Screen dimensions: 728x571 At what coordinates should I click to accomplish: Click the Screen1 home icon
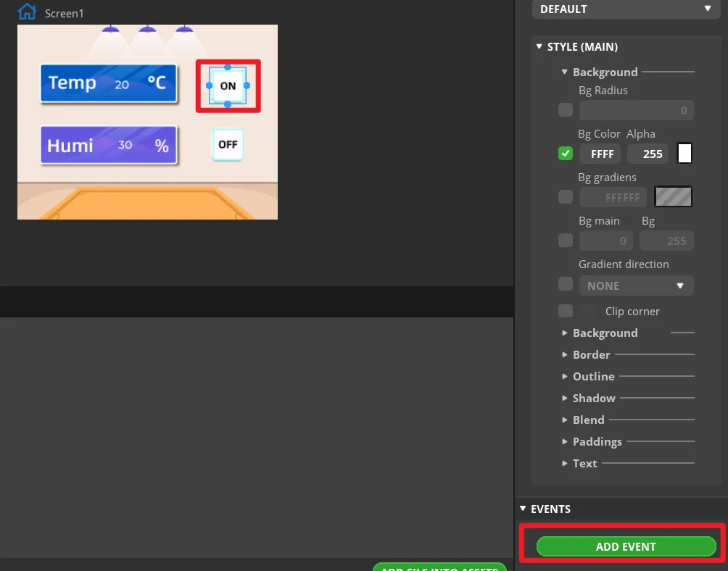pyautogui.click(x=27, y=12)
